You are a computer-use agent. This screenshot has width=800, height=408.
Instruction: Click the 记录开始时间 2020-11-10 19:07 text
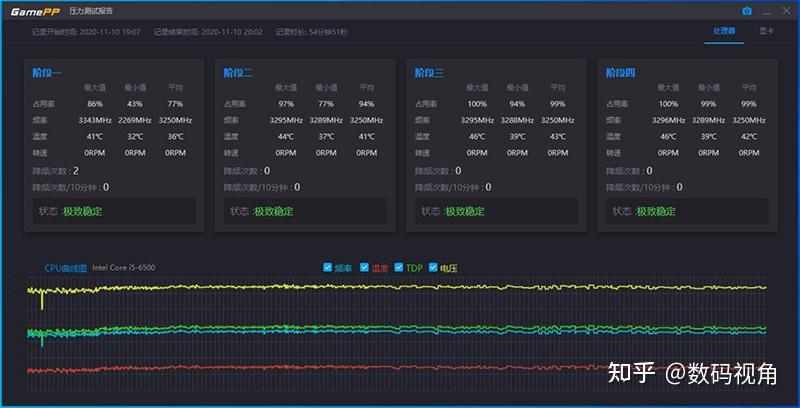pyautogui.click(x=86, y=32)
